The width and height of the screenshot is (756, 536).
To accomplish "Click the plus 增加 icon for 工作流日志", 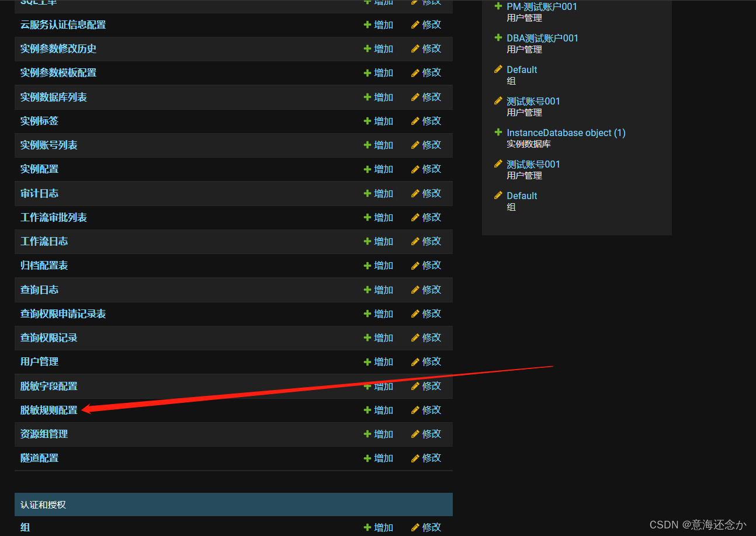I will click(367, 241).
